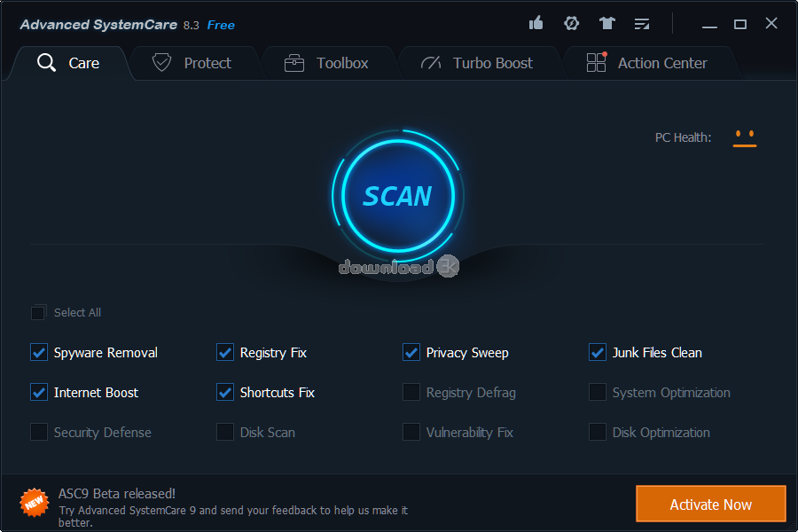Click the briefcase icon on Toolbox tab
This screenshot has height=532, width=798.
click(x=294, y=63)
